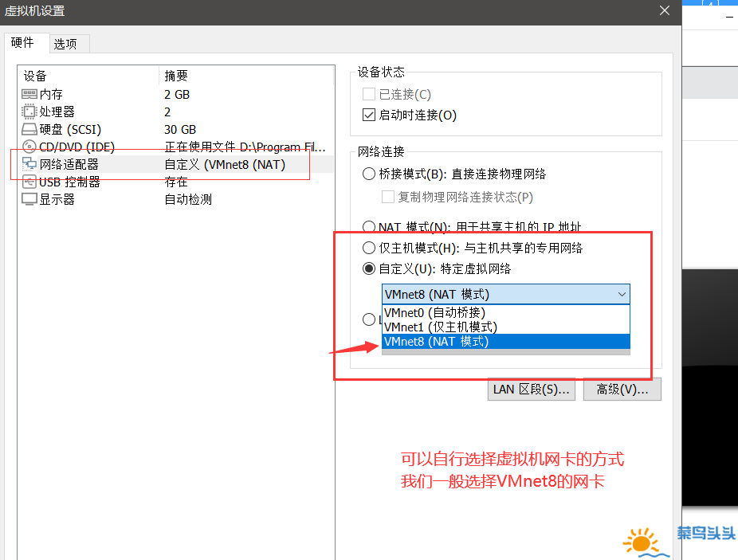Click 自定义 (VMnet8 (NAT) summary text
Screen dimensions: 738x560
[225, 164]
